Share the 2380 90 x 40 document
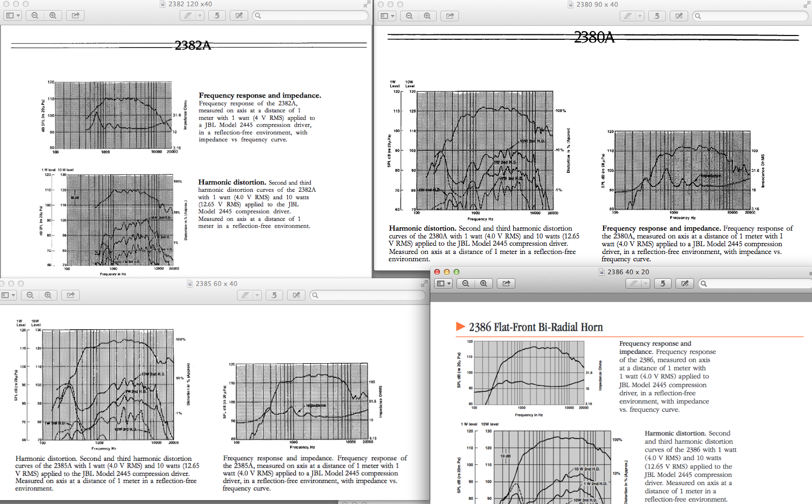The height and width of the screenshot is (504, 812). pyautogui.click(x=450, y=16)
